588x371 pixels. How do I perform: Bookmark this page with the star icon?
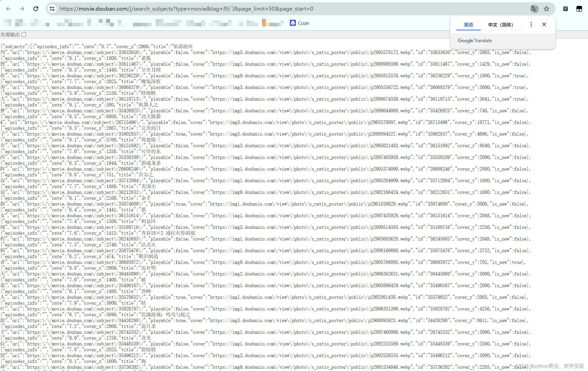[x=546, y=9]
